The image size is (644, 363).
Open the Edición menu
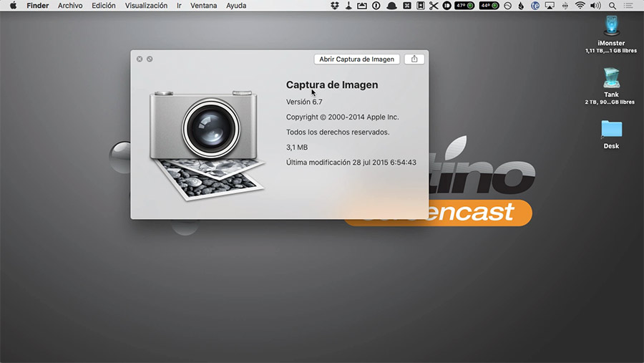[104, 6]
